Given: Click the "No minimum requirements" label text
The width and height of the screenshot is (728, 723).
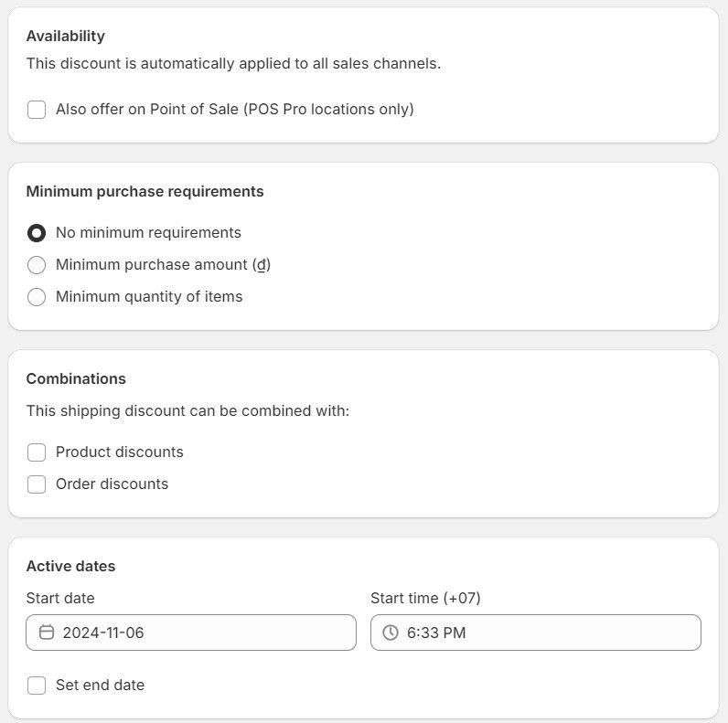Looking at the screenshot, I should [148, 233].
